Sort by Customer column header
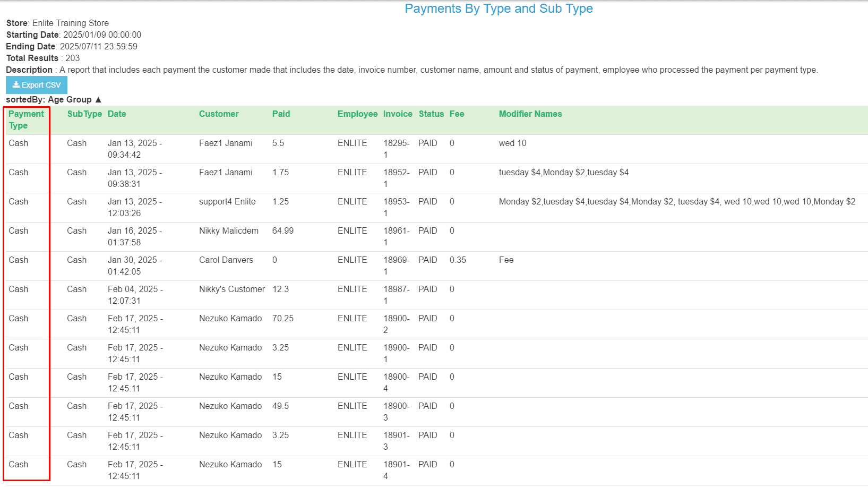868x487 pixels. click(x=219, y=114)
